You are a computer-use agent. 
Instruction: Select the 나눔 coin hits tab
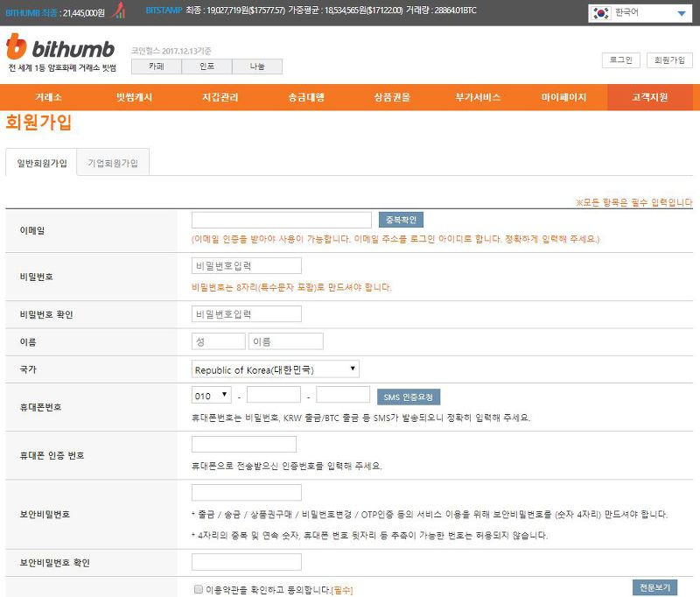point(257,67)
